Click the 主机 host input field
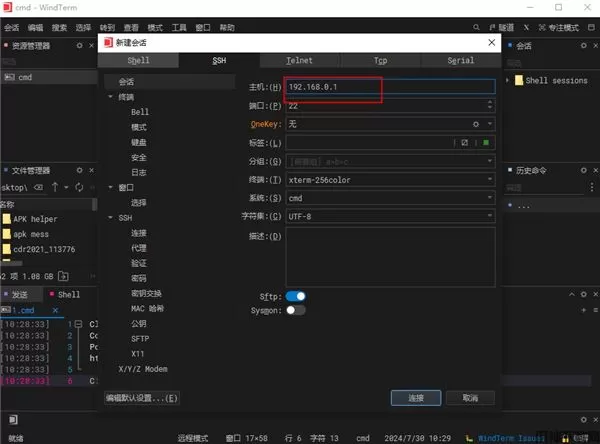Image resolution: width=600 pixels, height=444 pixels. pos(390,87)
